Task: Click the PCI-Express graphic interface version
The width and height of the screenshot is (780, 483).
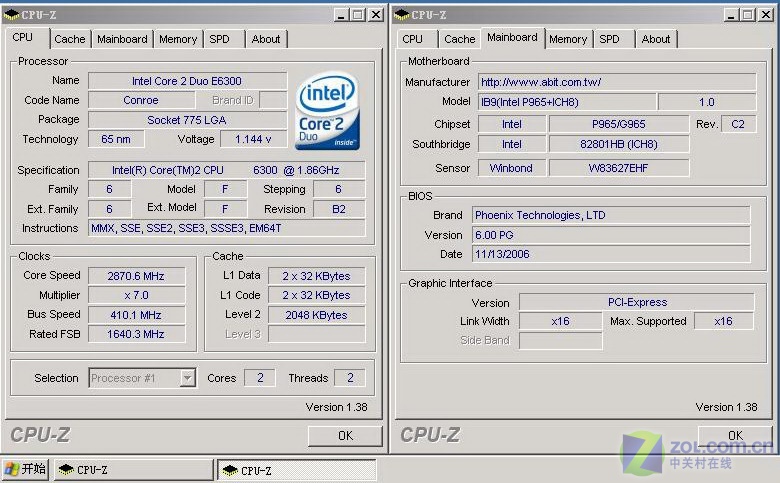Action: [637, 302]
